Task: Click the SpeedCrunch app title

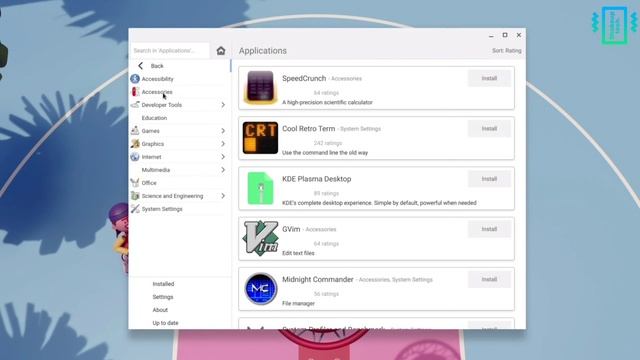Action: [304, 78]
